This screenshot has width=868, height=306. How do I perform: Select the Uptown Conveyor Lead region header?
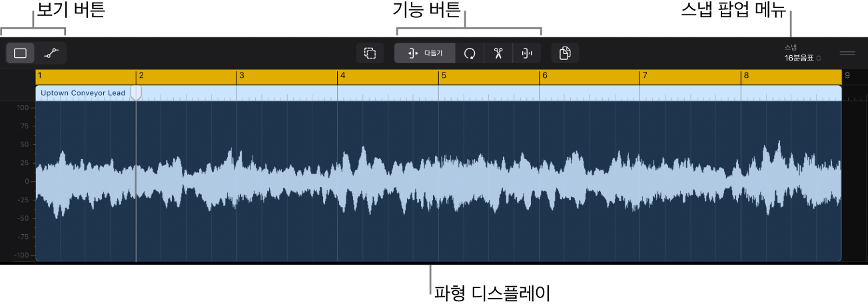(x=438, y=93)
